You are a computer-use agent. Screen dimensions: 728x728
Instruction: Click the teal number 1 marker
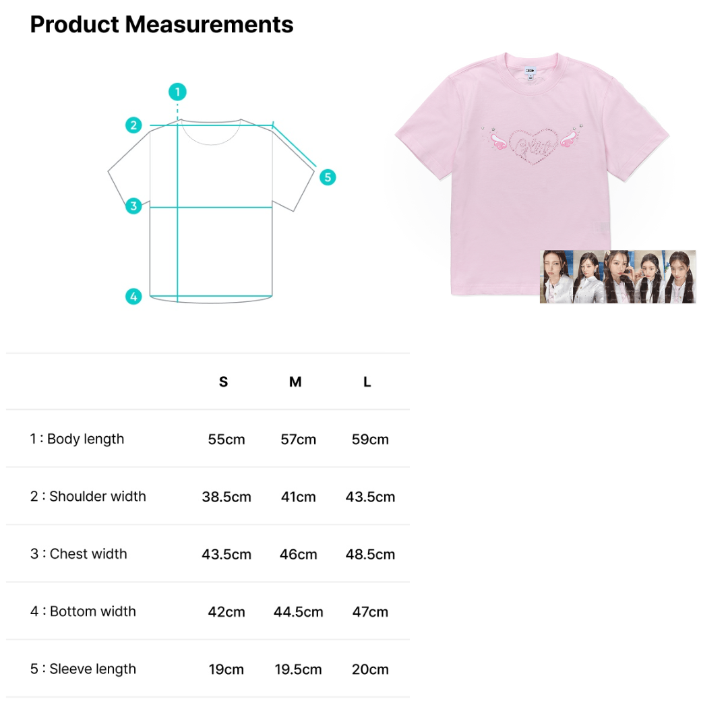tap(177, 92)
